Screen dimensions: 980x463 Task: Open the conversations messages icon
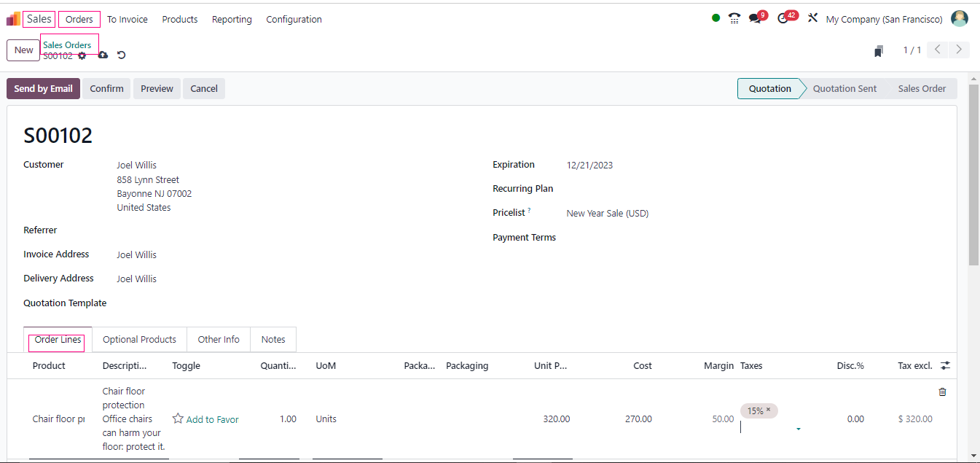tap(755, 19)
